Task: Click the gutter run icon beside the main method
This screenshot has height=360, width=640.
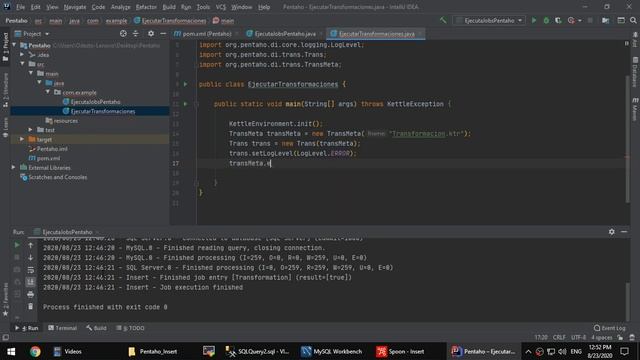Action: [x=186, y=104]
